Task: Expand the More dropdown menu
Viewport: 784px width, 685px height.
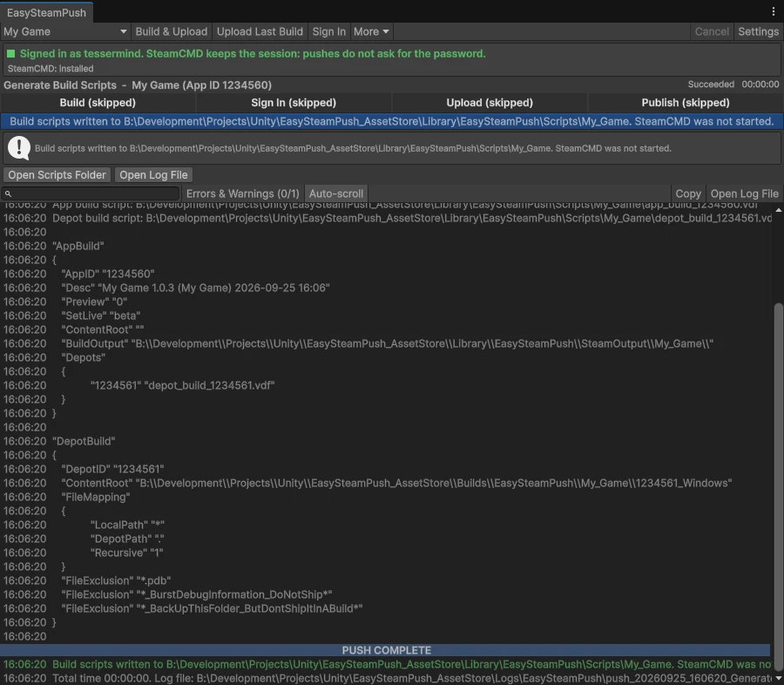Action: pos(371,31)
